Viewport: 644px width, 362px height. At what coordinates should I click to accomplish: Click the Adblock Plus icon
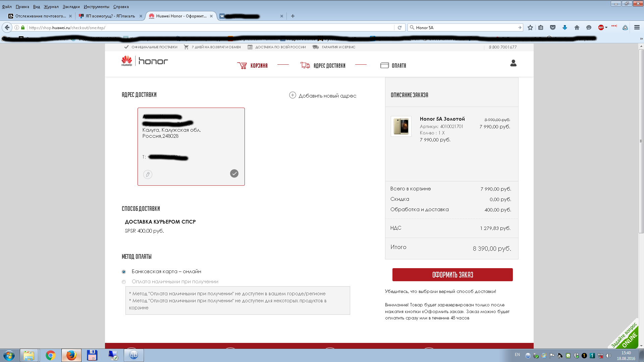[x=601, y=27]
